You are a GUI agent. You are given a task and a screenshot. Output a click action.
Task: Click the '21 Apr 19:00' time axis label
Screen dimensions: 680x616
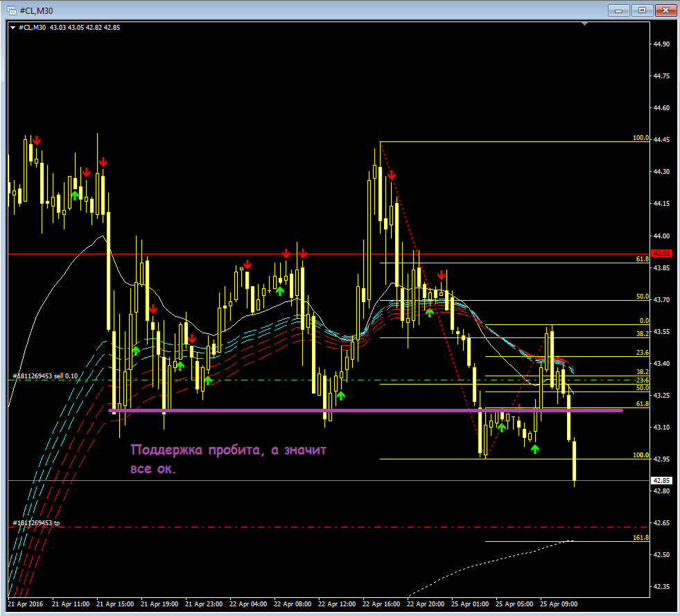pos(159,604)
